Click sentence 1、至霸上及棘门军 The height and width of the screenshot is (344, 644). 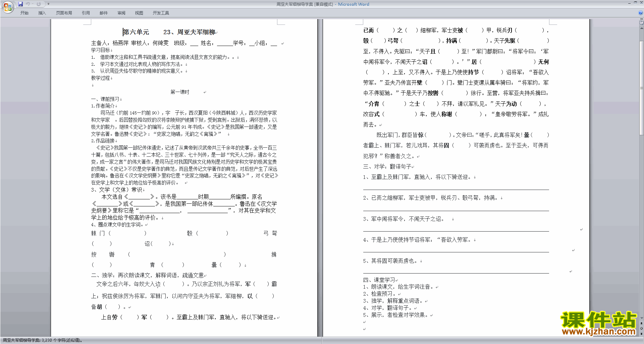click(x=418, y=177)
